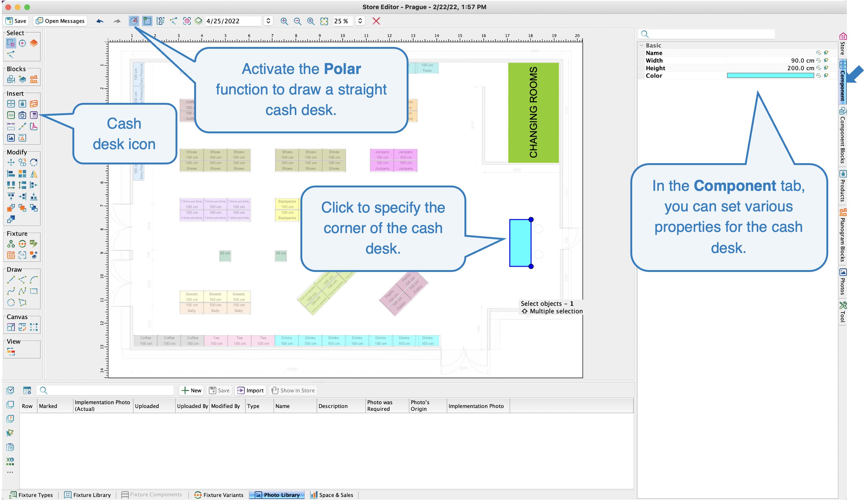Open the Planogram Blocks side tab
Screen dimensions: 868x501
[843, 236]
